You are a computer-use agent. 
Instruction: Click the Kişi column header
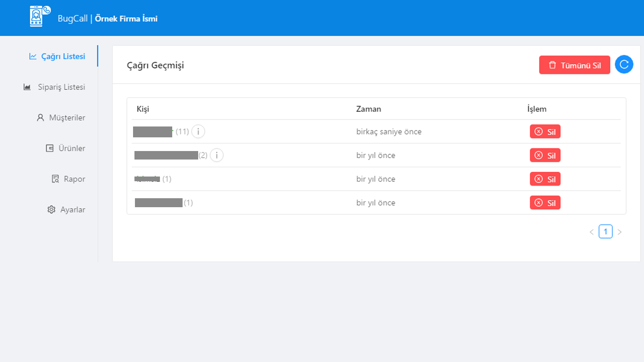[x=143, y=109]
